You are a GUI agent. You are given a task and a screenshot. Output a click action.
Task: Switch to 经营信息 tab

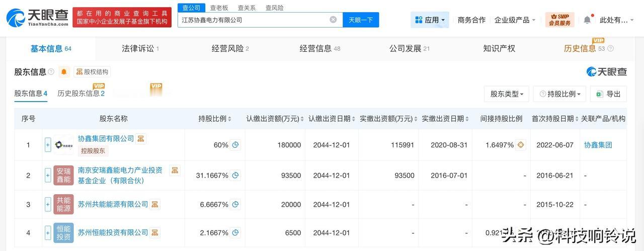click(x=320, y=48)
